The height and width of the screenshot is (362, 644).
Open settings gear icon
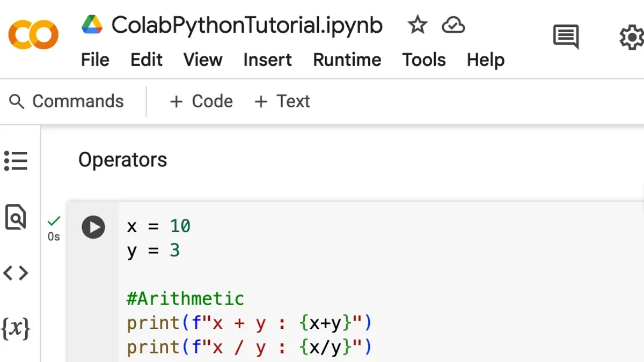[632, 38]
